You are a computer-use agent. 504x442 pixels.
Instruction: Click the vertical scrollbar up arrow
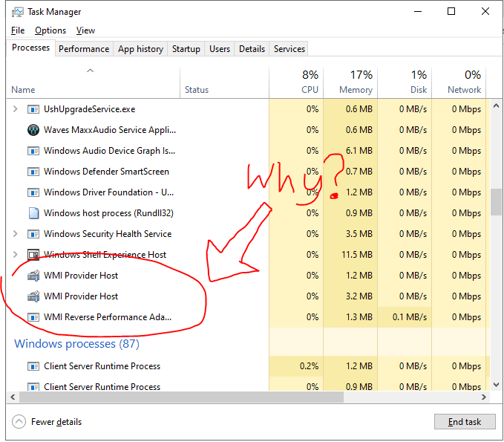click(x=496, y=105)
